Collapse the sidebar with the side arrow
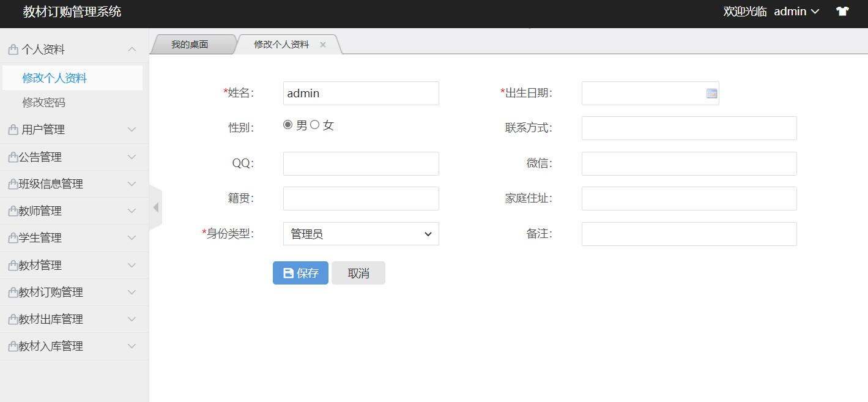The height and width of the screenshot is (402, 868). [157, 208]
